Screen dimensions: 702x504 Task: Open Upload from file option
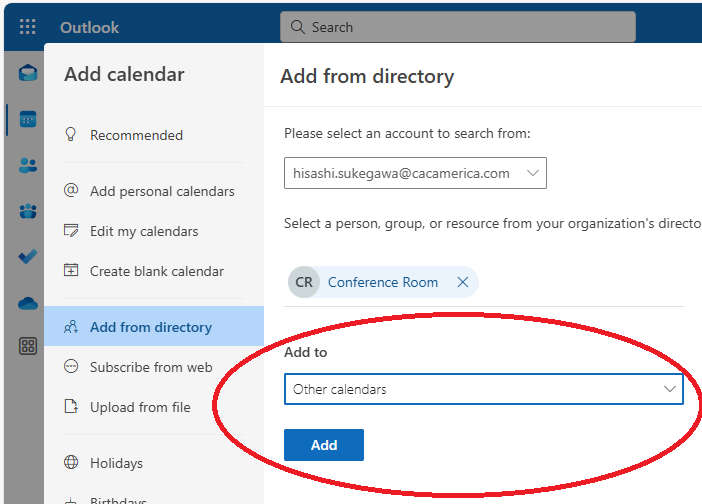[140, 407]
